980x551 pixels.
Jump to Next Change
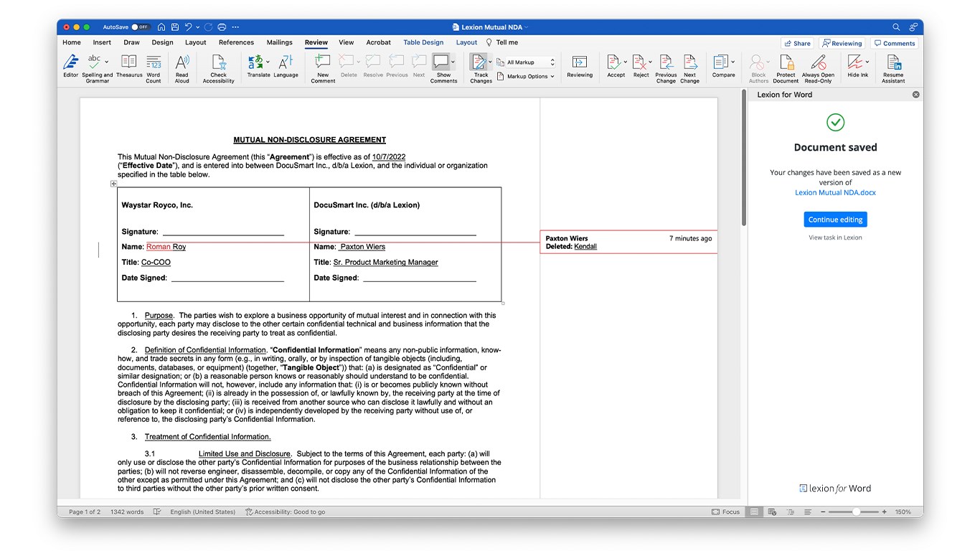[x=689, y=68]
